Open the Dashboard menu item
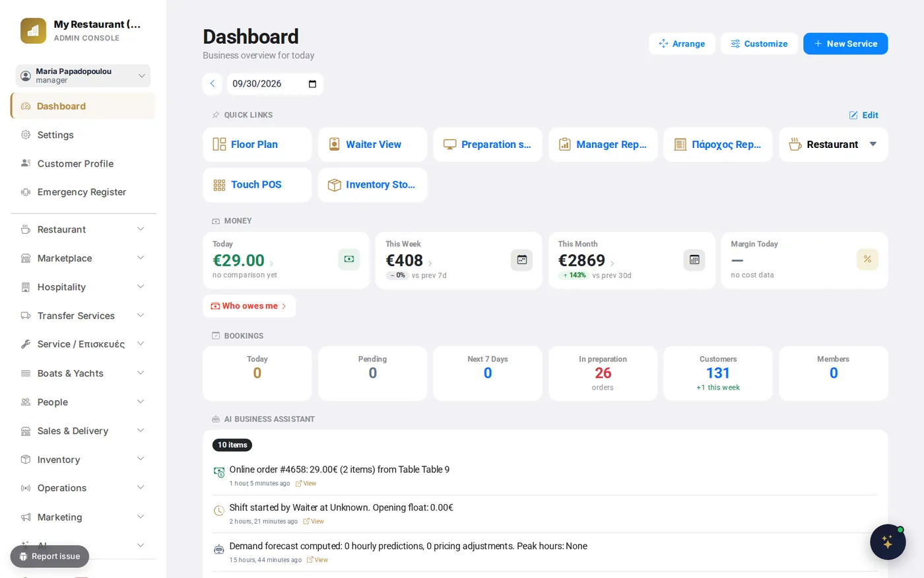The width and height of the screenshot is (924, 578). [83, 106]
